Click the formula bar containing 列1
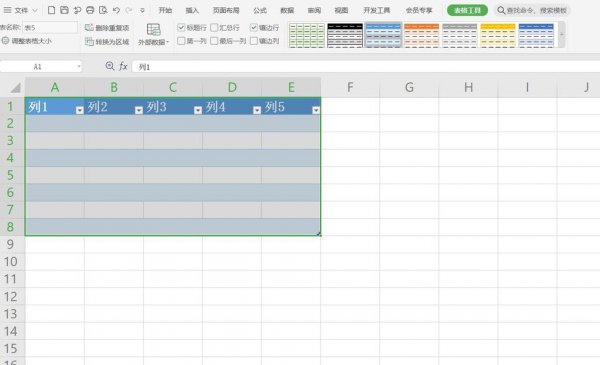The height and width of the screenshot is (365, 600). (x=366, y=67)
